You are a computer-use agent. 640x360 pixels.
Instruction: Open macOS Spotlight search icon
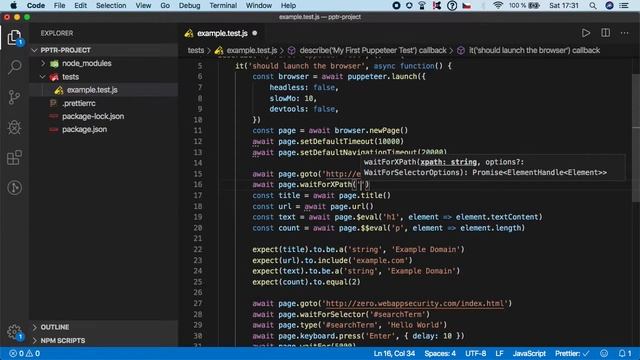(593, 5)
